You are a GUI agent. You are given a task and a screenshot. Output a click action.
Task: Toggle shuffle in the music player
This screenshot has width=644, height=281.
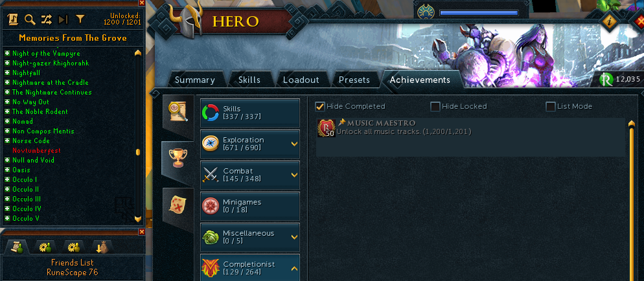47,19
